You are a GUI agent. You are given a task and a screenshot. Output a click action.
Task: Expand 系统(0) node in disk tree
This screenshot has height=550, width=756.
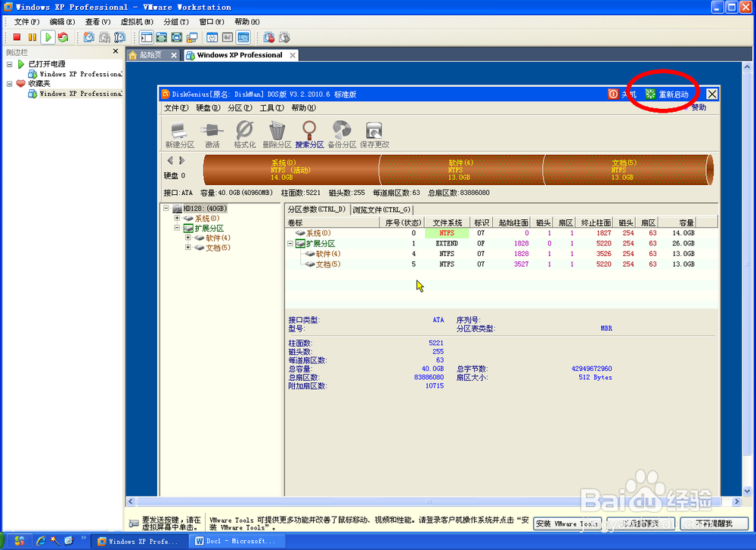point(177,218)
